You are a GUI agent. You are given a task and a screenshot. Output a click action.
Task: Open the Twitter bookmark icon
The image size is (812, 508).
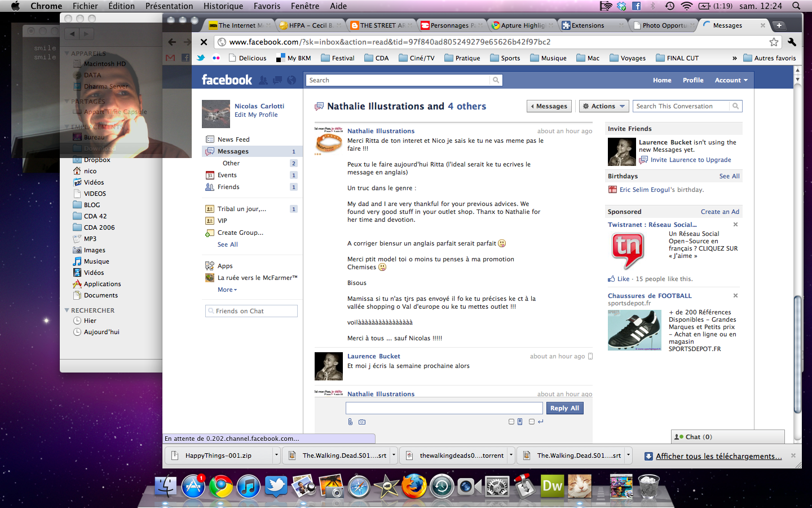pos(201,58)
